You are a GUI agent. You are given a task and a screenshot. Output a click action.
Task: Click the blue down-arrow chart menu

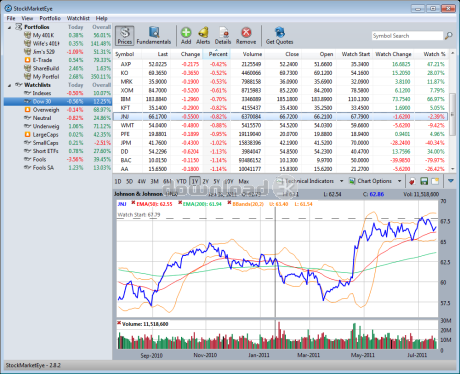pyautogui.click(x=451, y=181)
